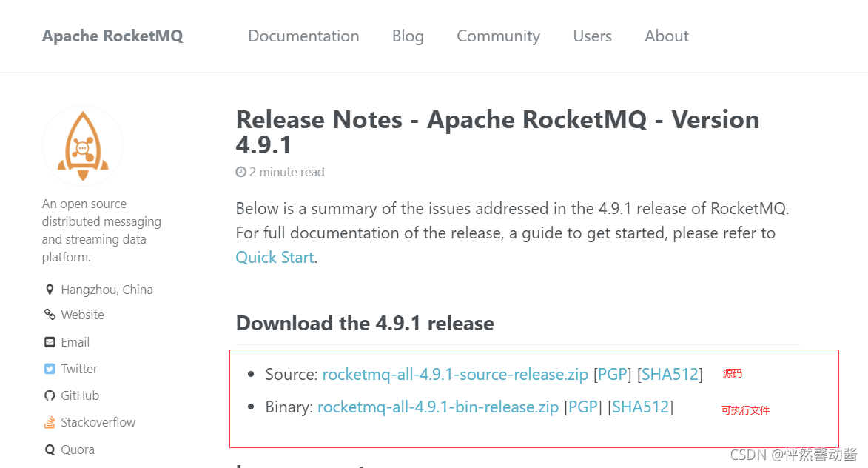The image size is (868, 468).
Task: Click the Quora Q icon
Action: (50, 449)
